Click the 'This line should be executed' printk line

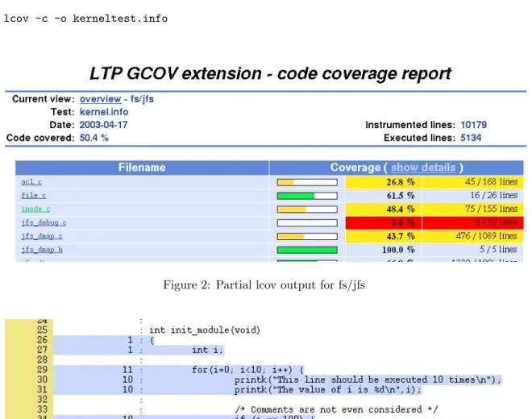[368, 380]
